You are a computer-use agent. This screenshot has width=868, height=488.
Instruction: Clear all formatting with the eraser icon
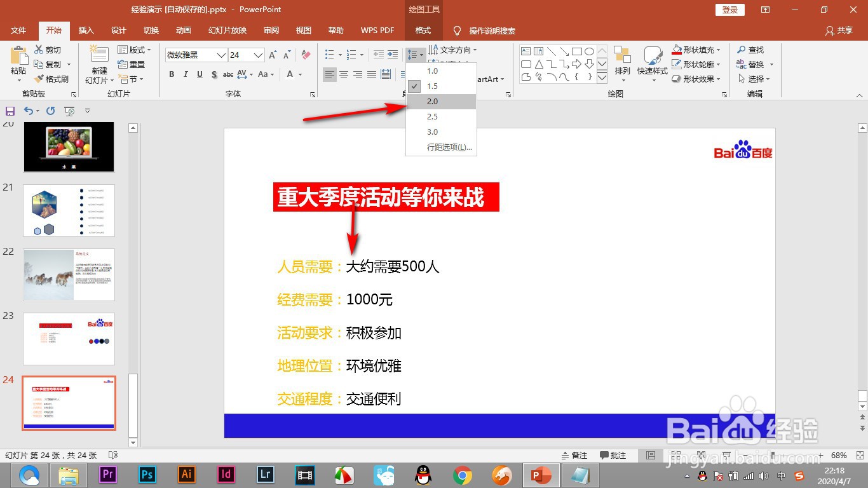(306, 55)
